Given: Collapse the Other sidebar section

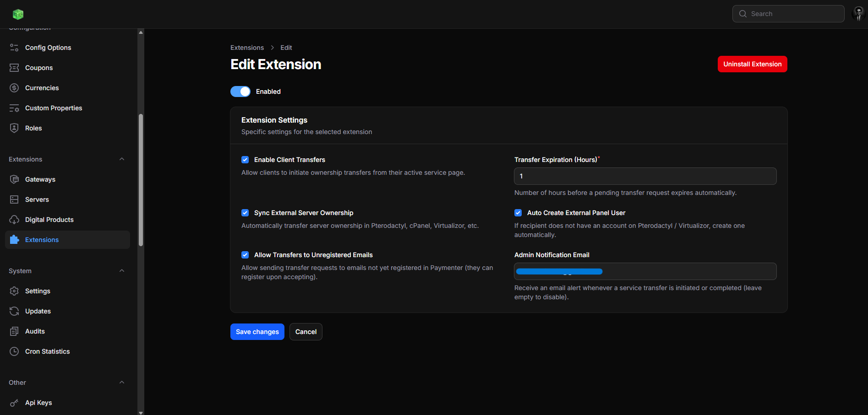Looking at the screenshot, I should (122, 383).
